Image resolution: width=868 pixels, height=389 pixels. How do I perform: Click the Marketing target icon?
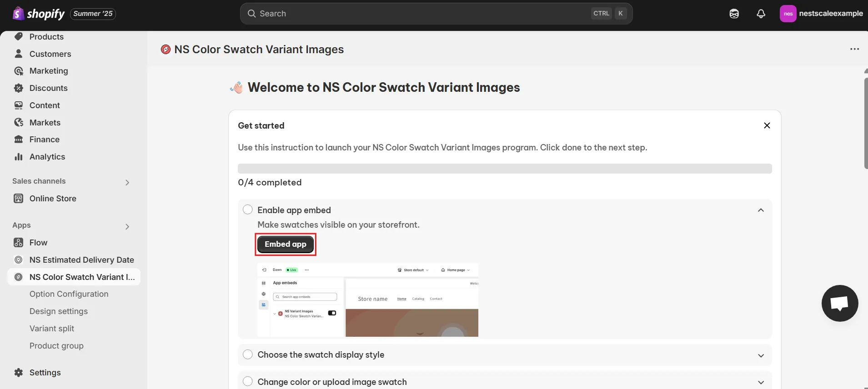tap(19, 71)
